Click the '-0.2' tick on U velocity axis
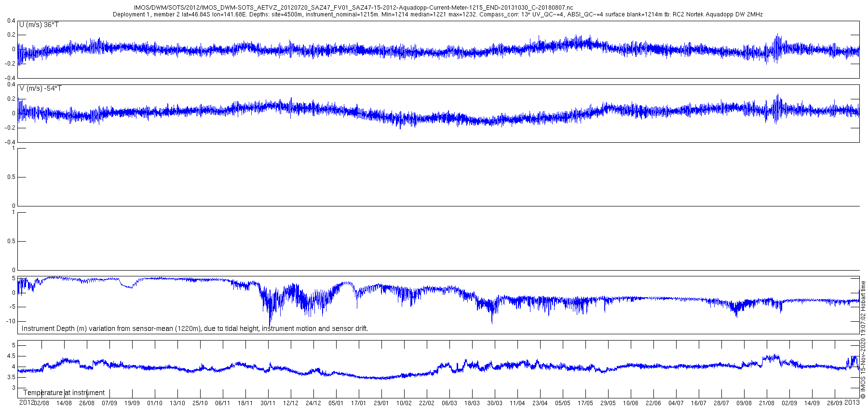The image size is (868, 410). coord(10,63)
